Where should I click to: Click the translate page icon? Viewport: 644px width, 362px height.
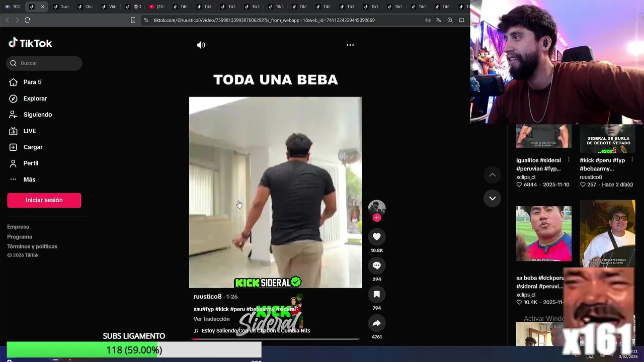(439, 20)
